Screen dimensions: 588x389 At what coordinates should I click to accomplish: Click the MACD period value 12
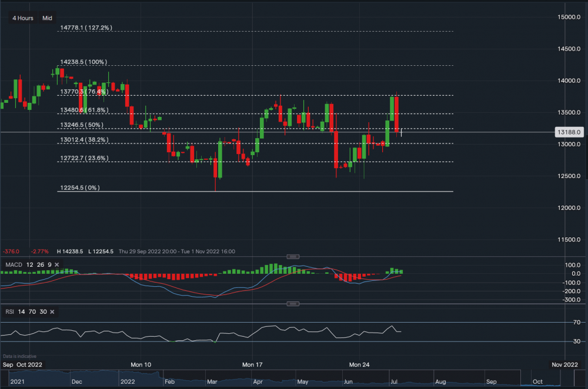click(30, 265)
